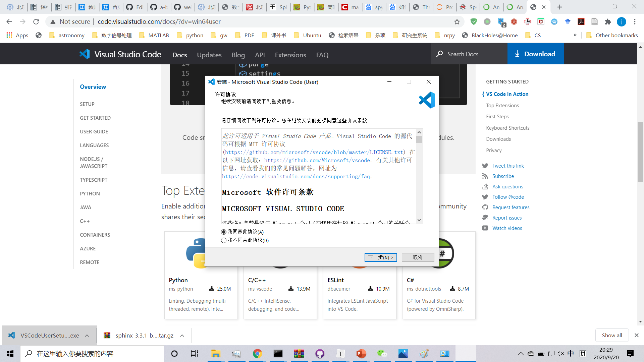Click the Tweet this link Twitter icon
The height and width of the screenshot is (362, 644).
pos(485,166)
